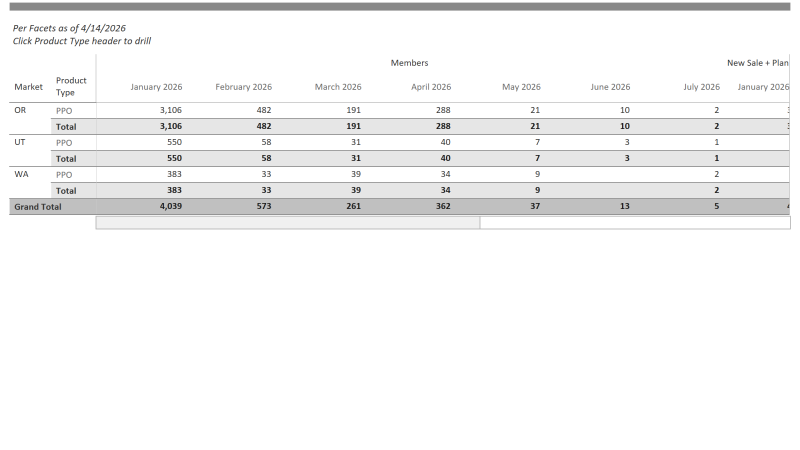Click the New Sale + Plan header
The width and height of the screenshot is (800, 450).
click(x=757, y=63)
